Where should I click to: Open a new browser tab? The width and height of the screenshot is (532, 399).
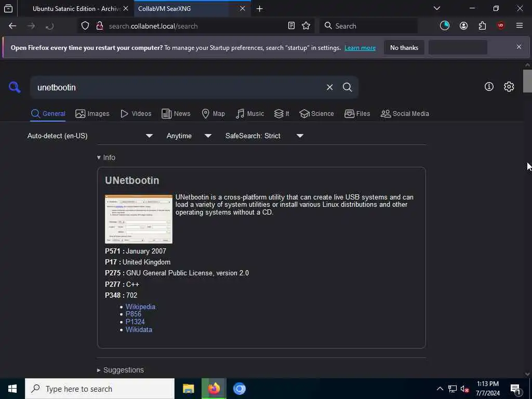[x=260, y=9]
